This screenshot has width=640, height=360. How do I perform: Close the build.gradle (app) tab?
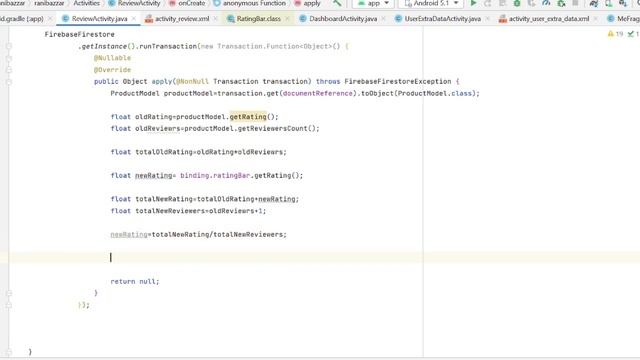pyautogui.click(x=50, y=19)
